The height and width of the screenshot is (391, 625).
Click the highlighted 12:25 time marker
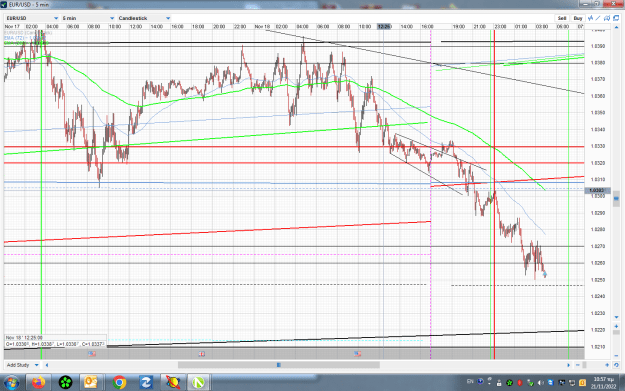(383, 26)
